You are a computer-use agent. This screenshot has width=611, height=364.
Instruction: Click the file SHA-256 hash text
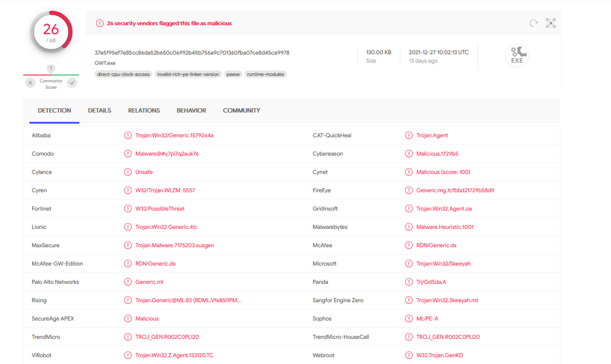tap(192, 52)
